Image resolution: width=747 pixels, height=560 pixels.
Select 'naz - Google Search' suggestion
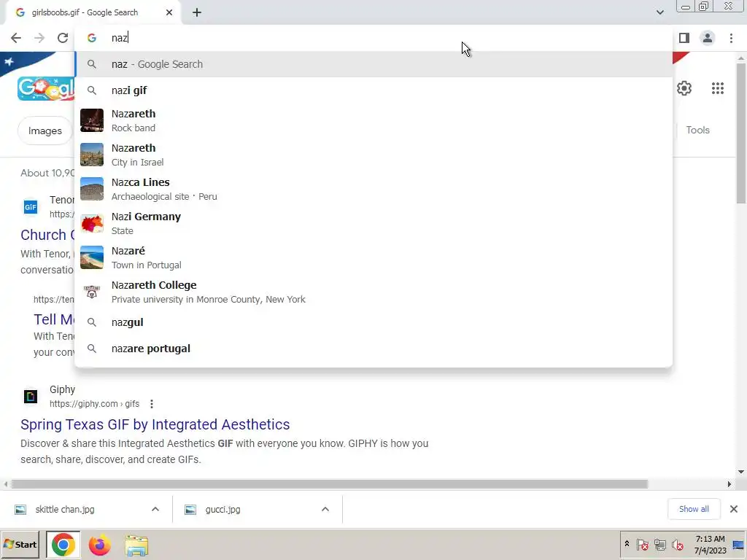(x=373, y=64)
